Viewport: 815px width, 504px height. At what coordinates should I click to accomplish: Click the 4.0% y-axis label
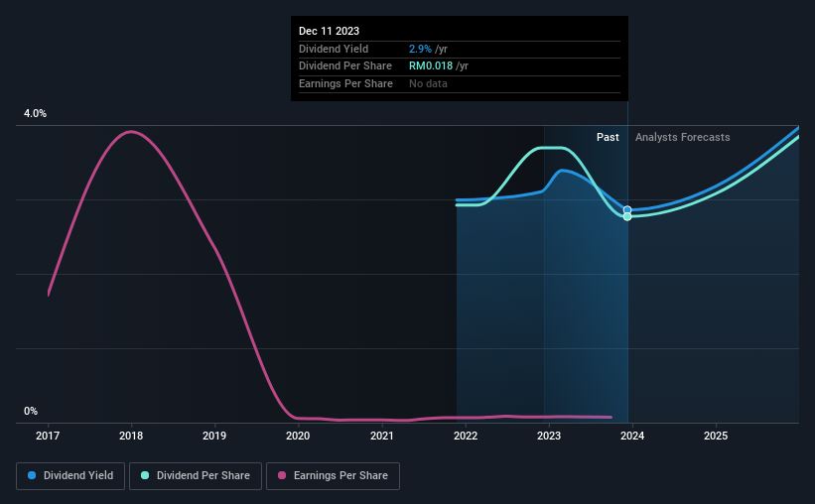coord(35,114)
